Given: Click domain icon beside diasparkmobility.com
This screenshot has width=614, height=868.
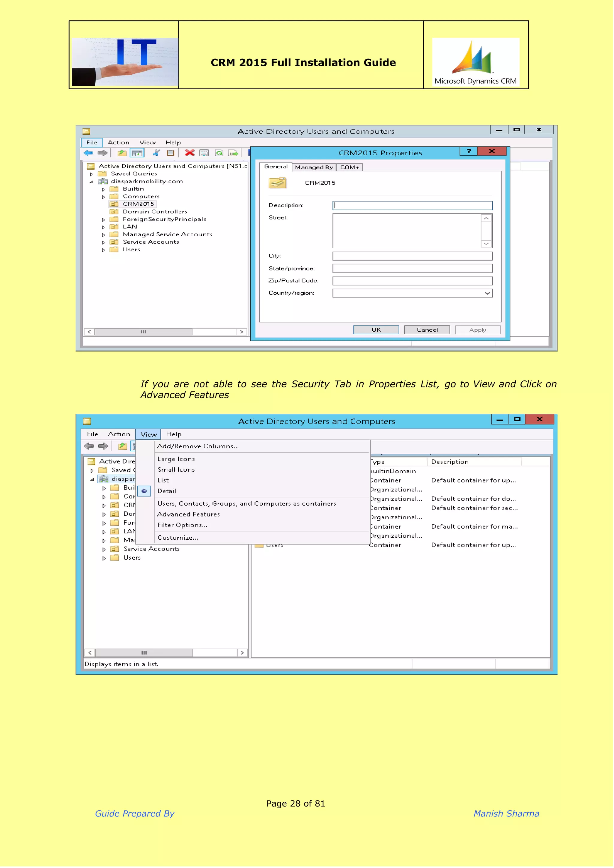Looking at the screenshot, I should [103, 181].
